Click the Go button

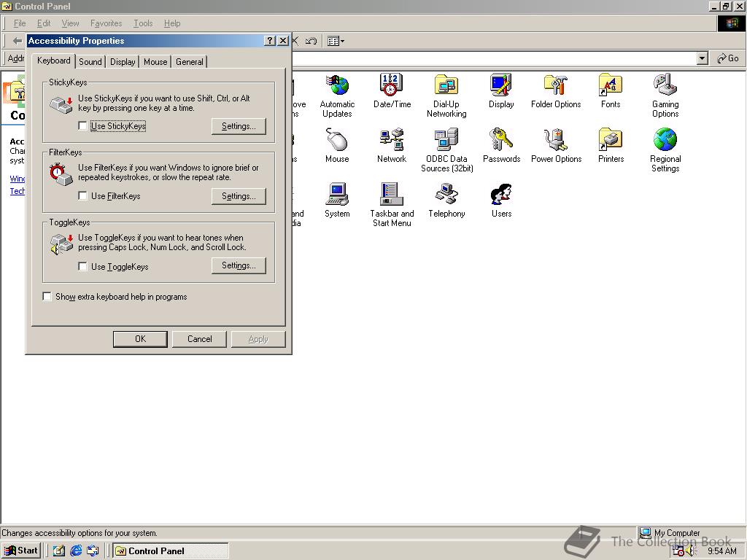(x=727, y=58)
